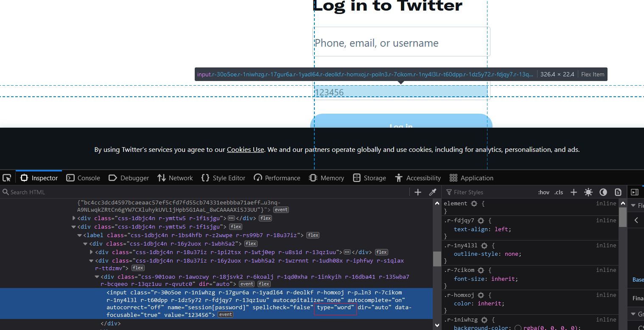Pick the page color eyedropper tool
This screenshot has width=644, height=330.
[433, 192]
